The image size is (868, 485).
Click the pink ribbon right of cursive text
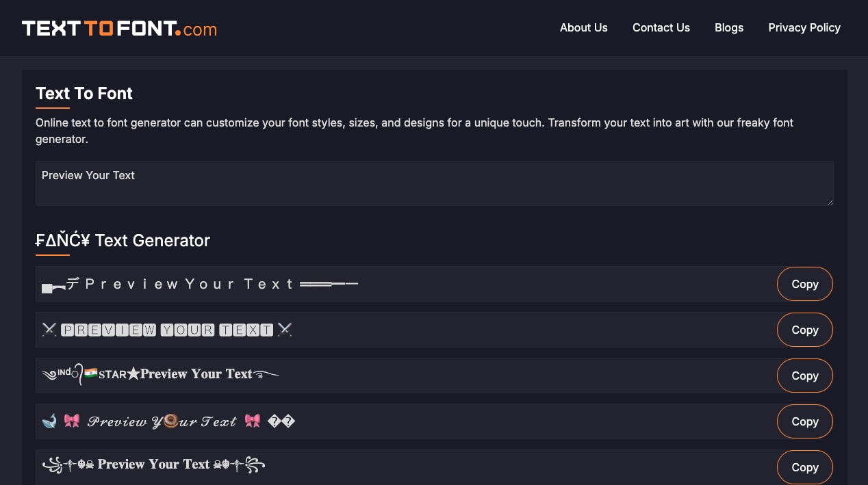pos(253,421)
